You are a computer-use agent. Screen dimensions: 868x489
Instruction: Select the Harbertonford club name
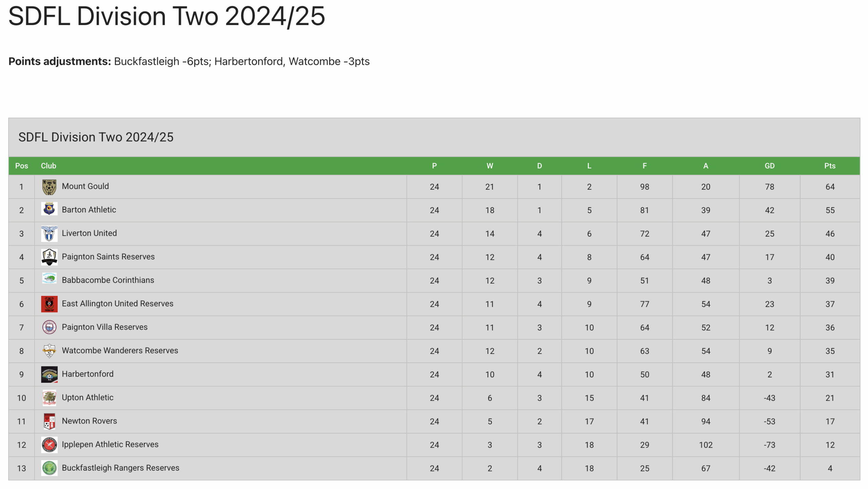[x=87, y=374]
